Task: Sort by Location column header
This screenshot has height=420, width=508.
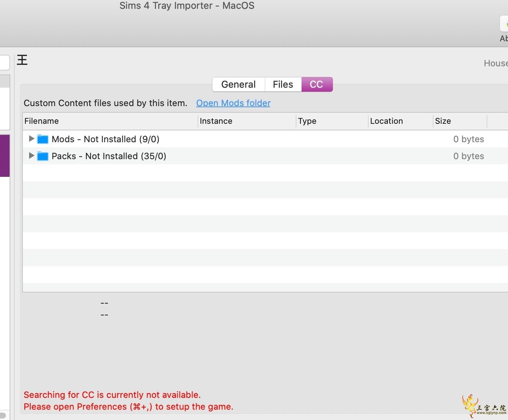Action: pyautogui.click(x=401, y=121)
